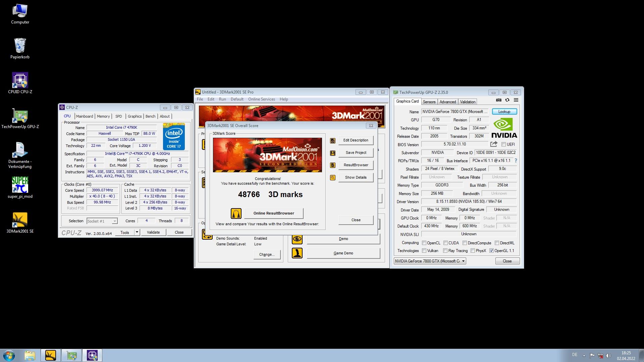644x362 pixels.
Task: Open CPU-Z Socket #1 selection dropdown
Action: click(102, 221)
